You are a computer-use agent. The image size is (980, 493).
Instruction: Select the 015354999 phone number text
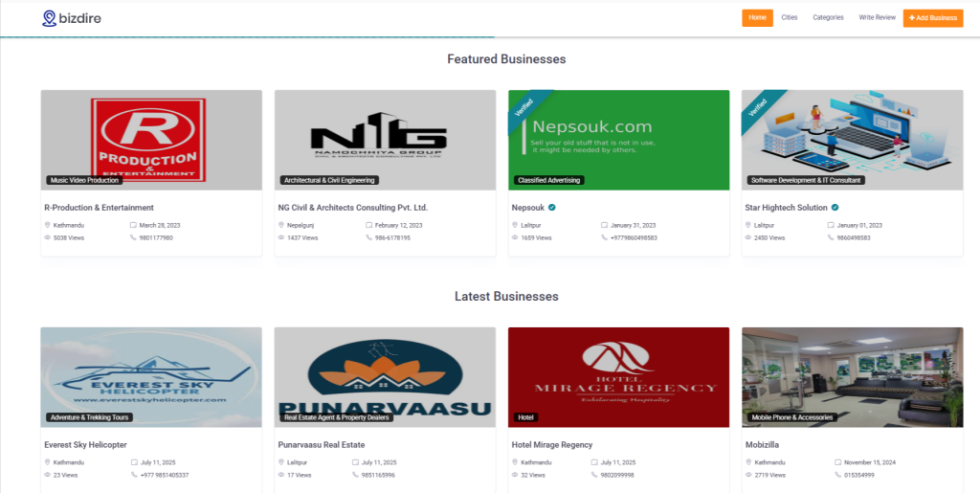(859, 476)
